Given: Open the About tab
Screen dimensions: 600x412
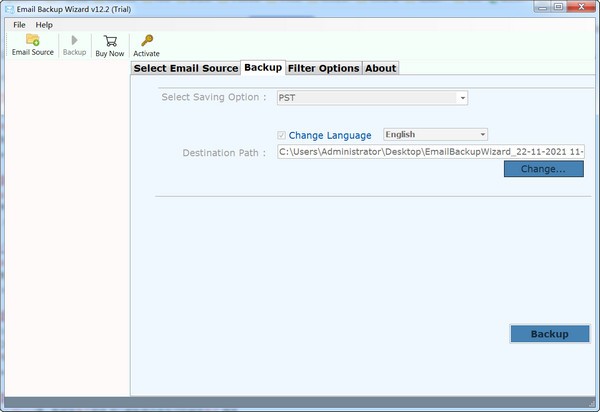Looking at the screenshot, I should tap(380, 68).
